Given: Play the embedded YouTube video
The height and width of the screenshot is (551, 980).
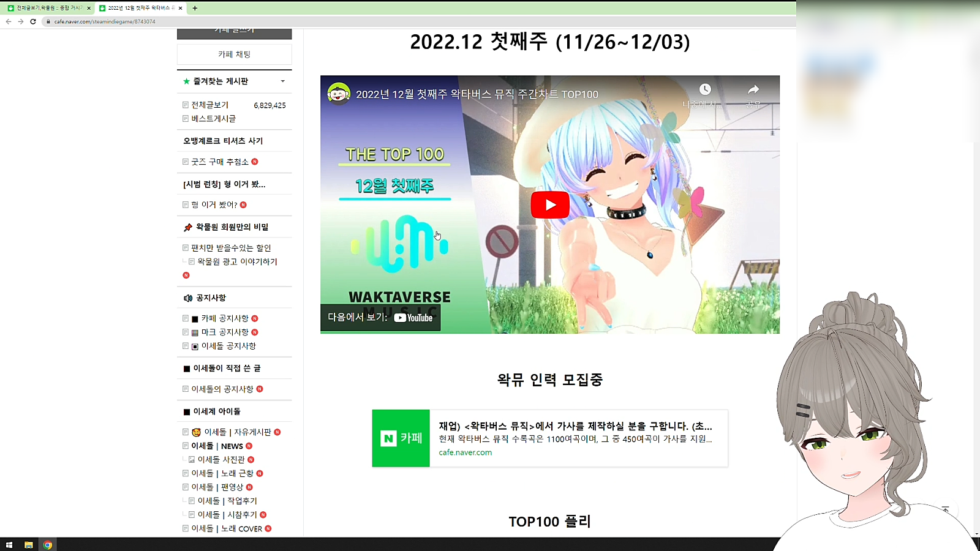Looking at the screenshot, I should point(550,205).
